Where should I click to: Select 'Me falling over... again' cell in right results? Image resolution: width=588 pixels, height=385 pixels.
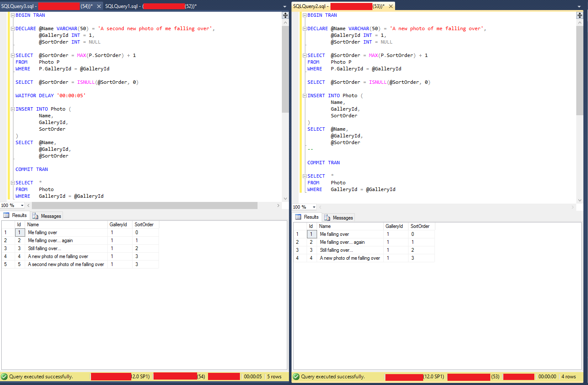pos(350,242)
